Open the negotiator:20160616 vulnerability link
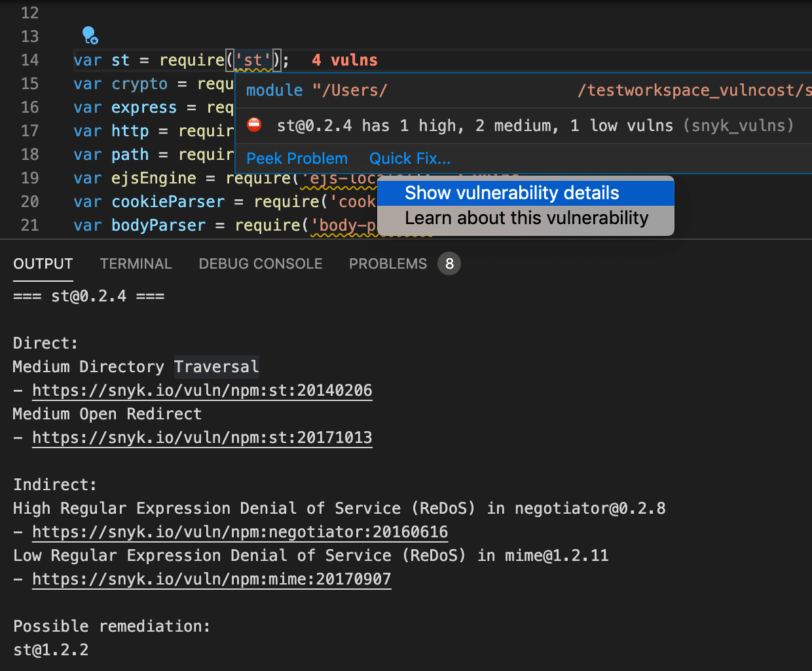 [x=240, y=532]
